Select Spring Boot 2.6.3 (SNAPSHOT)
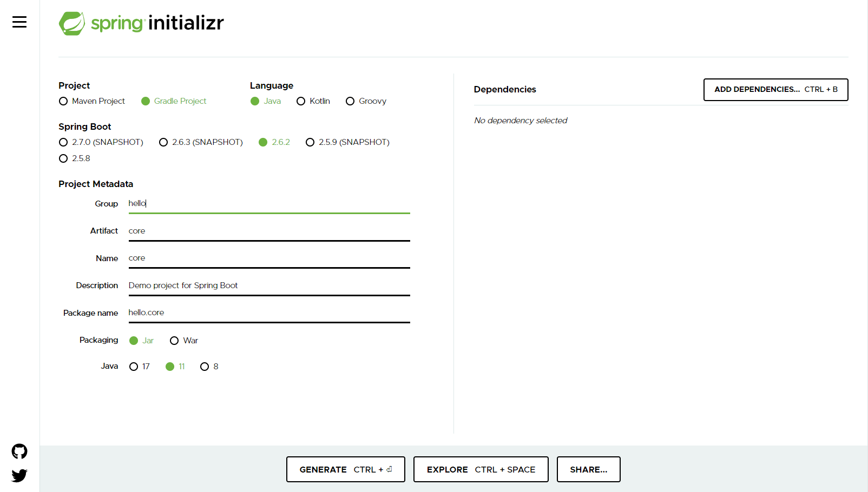This screenshot has width=868, height=492. (x=201, y=142)
